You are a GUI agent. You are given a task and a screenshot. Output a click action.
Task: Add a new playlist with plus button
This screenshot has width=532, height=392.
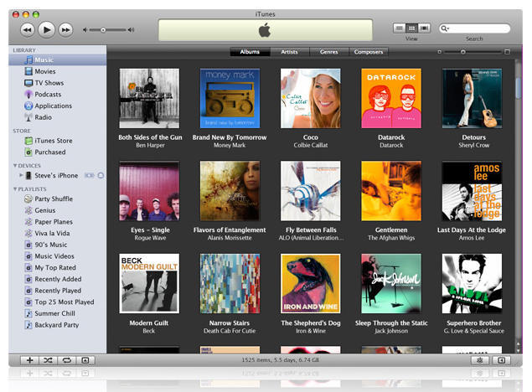pos(30,360)
